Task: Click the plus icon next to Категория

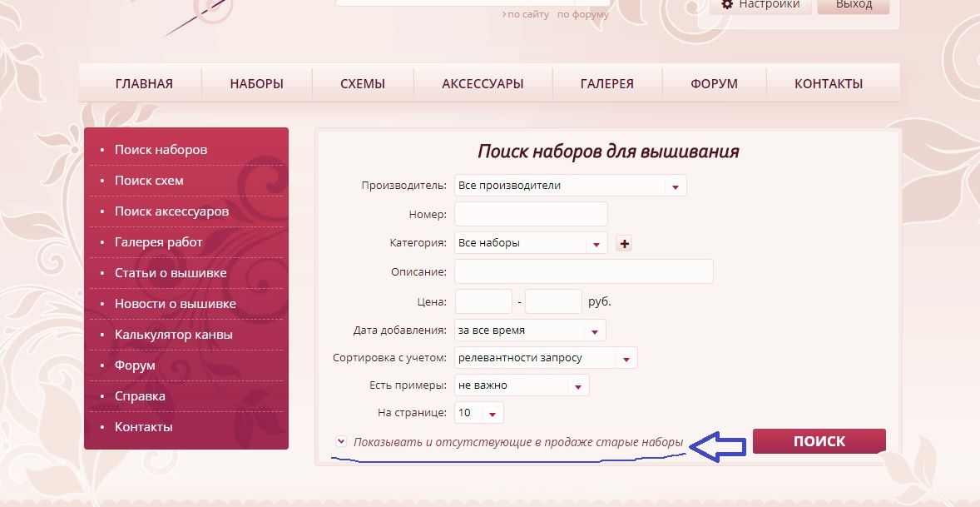Action: click(624, 243)
